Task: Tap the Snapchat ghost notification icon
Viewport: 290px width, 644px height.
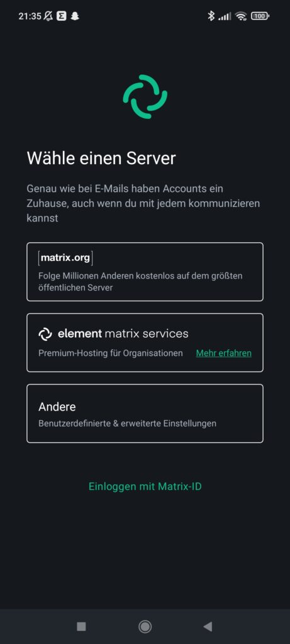Action: 75,16
